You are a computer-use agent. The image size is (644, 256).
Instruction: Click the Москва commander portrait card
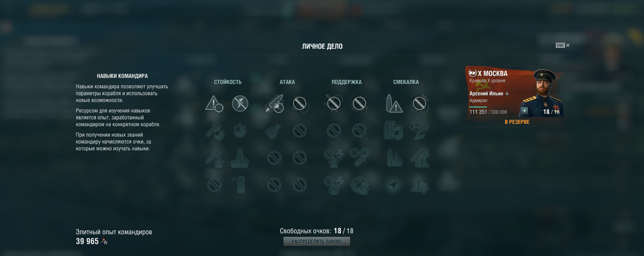[x=517, y=92]
